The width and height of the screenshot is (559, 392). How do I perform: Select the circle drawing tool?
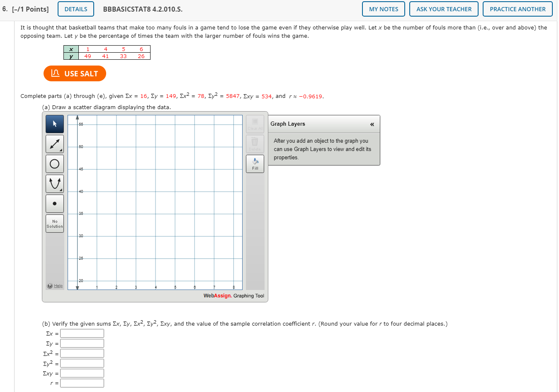coord(54,163)
